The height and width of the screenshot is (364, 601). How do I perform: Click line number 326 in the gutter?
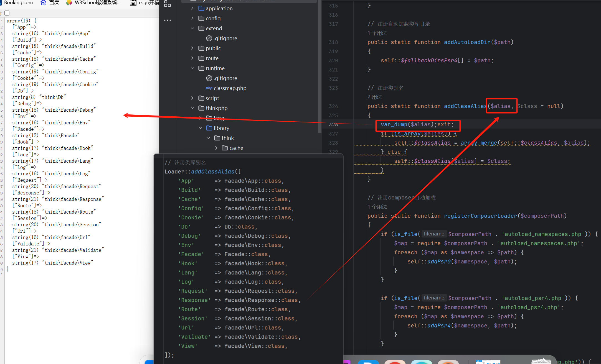pyautogui.click(x=333, y=125)
